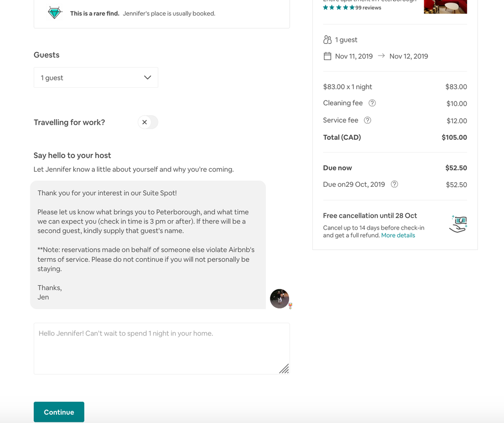
Task: Click the guests icon in summary
Action: (x=327, y=39)
